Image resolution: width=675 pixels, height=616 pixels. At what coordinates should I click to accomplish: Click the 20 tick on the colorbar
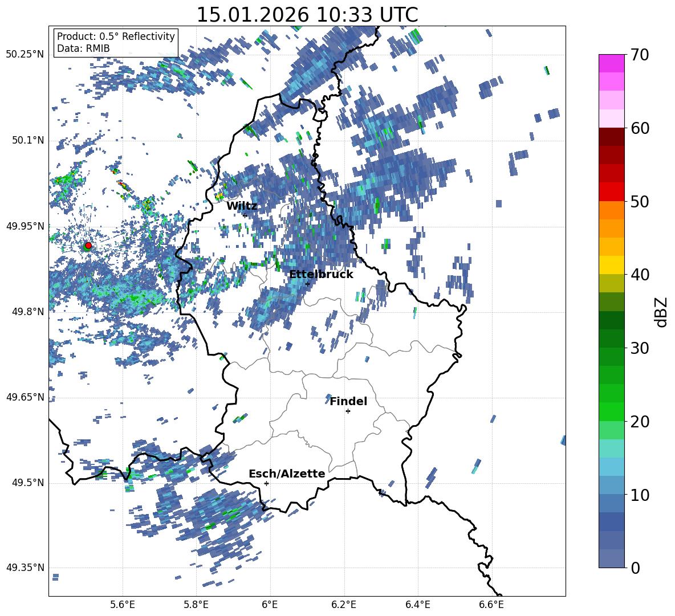[640, 422]
